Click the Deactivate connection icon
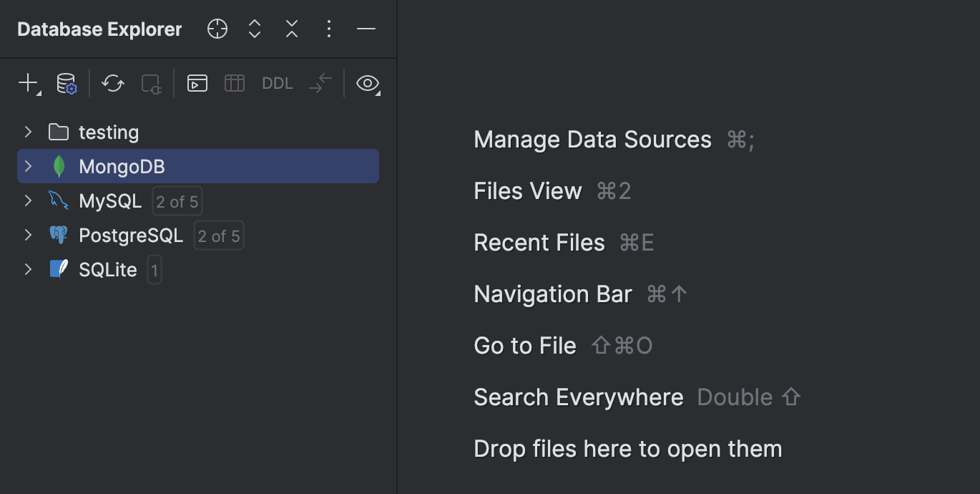 pos(151,84)
